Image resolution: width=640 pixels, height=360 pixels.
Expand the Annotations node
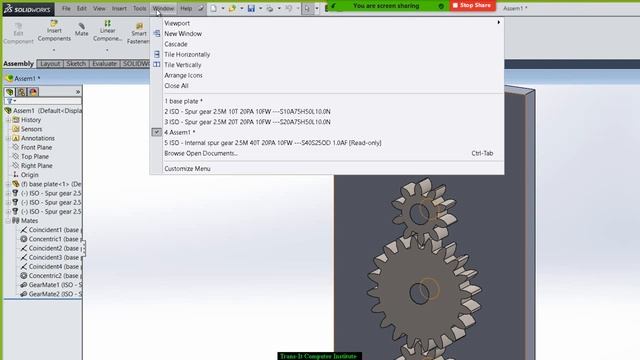(x=8, y=138)
